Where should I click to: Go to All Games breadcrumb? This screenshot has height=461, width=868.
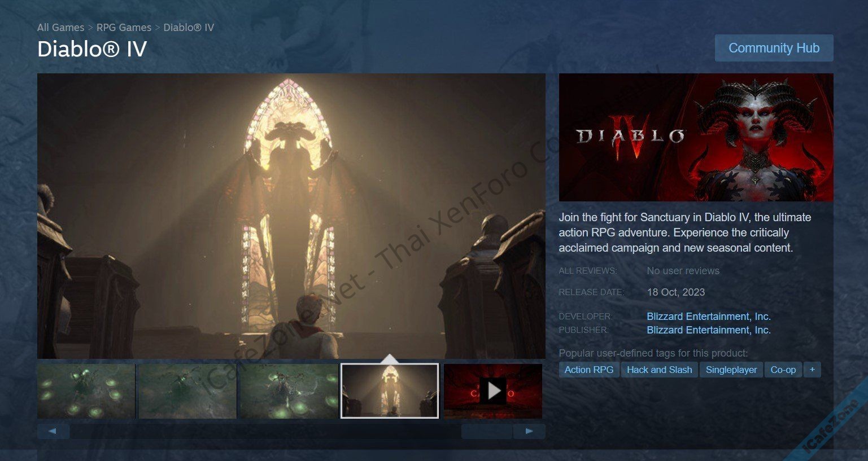point(60,27)
